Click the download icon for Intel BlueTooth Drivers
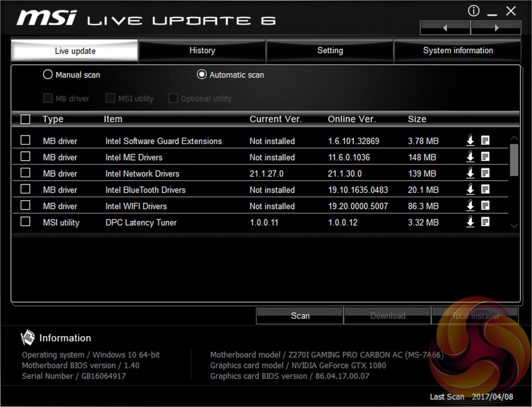This screenshot has width=532, height=407. click(x=470, y=189)
